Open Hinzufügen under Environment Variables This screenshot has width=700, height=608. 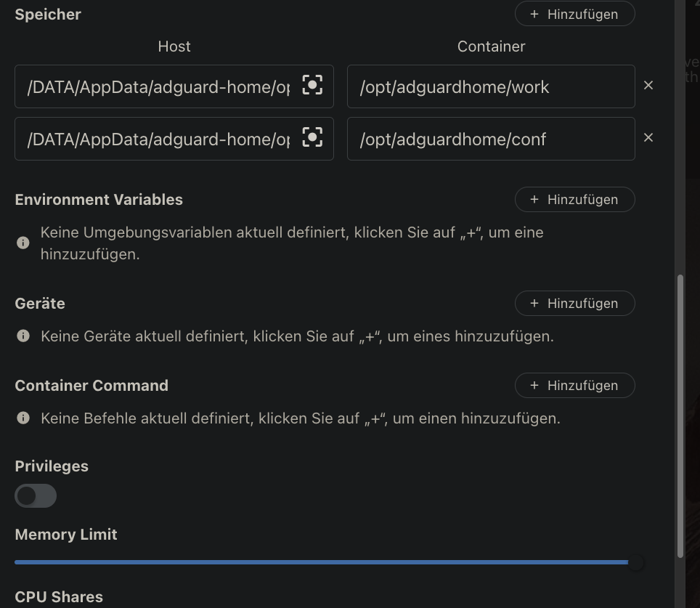(x=574, y=199)
